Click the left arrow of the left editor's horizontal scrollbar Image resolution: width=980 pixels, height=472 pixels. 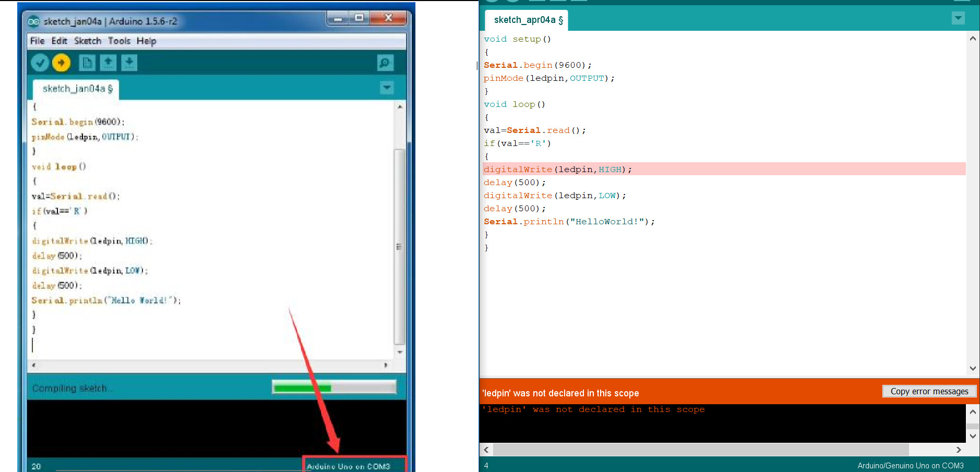click(34, 365)
